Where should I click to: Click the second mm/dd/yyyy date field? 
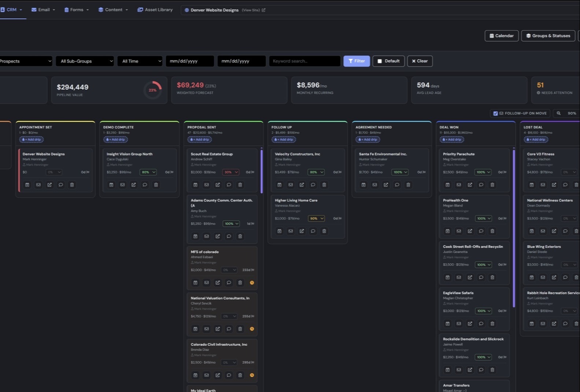pos(241,61)
